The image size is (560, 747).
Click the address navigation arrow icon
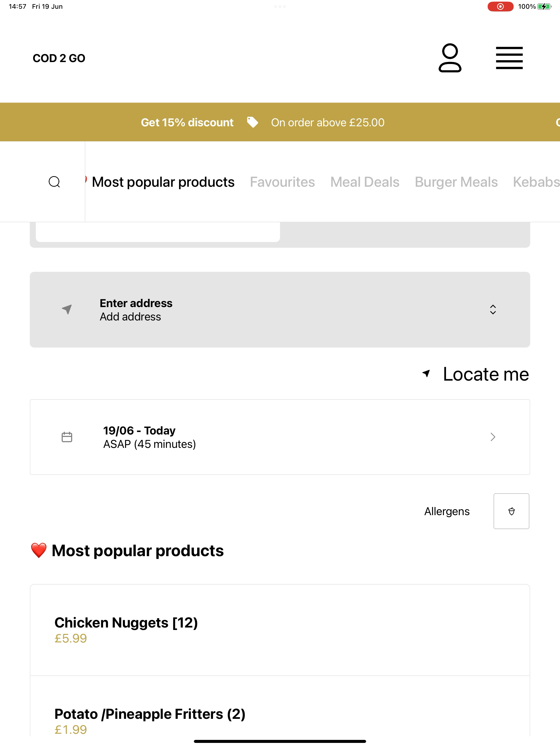pos(67,309)
